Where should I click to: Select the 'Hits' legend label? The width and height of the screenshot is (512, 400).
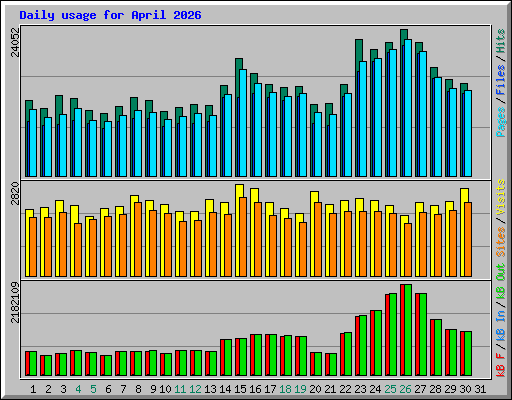[501, 41]
